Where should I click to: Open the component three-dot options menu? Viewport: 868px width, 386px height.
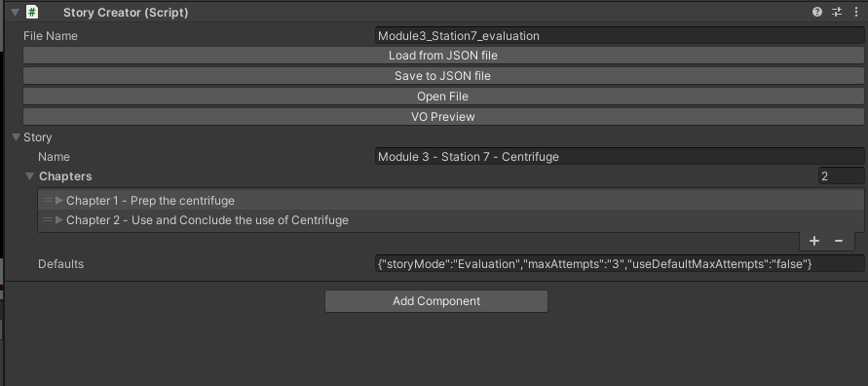pos(855,12)
